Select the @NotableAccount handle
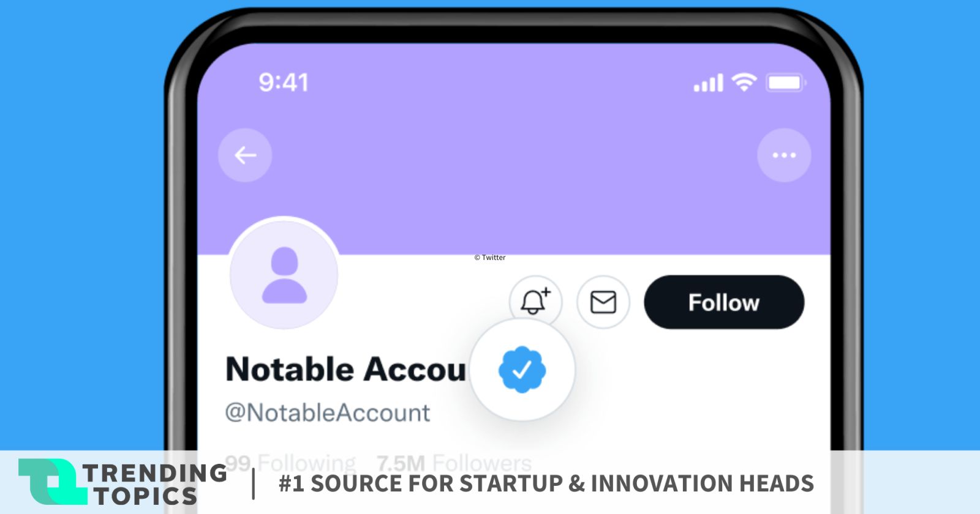Viewport: 980px width, 514px height. (328, 413)
